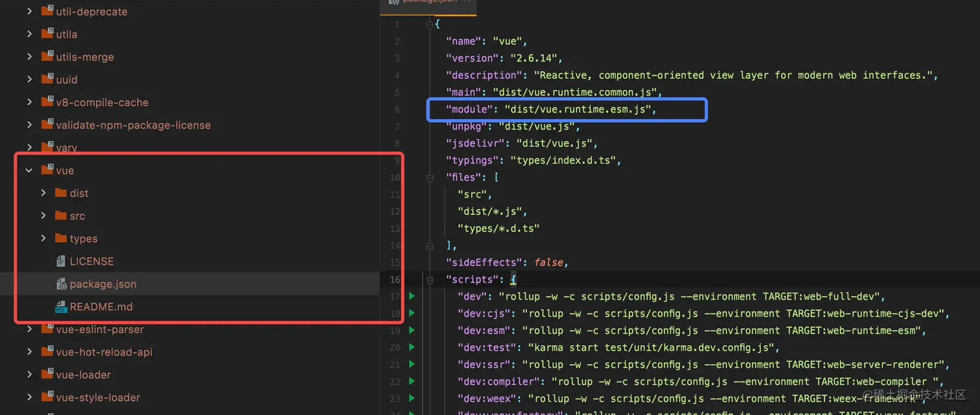
Task: Expand the uuid folder chevron
Action: click(29, 80)
